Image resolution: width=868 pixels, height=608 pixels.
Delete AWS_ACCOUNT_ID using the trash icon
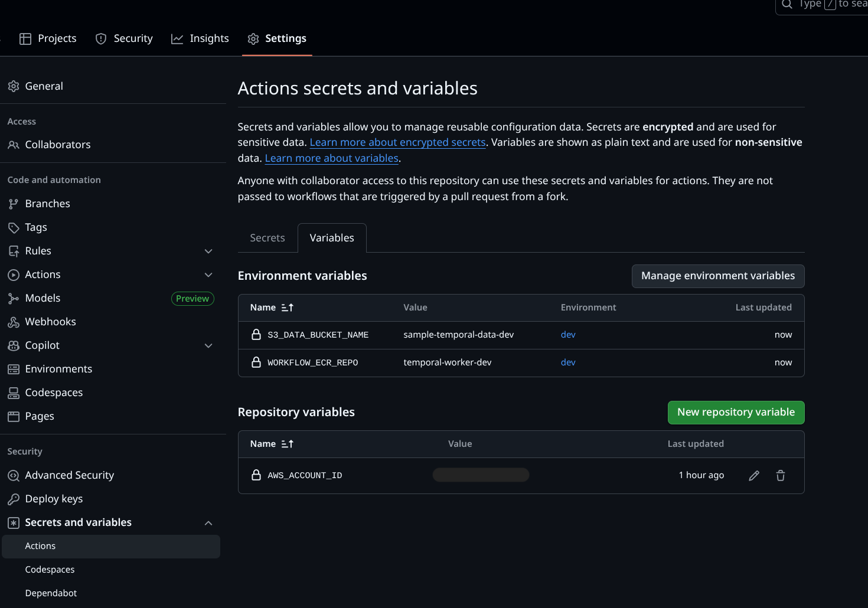780,475
